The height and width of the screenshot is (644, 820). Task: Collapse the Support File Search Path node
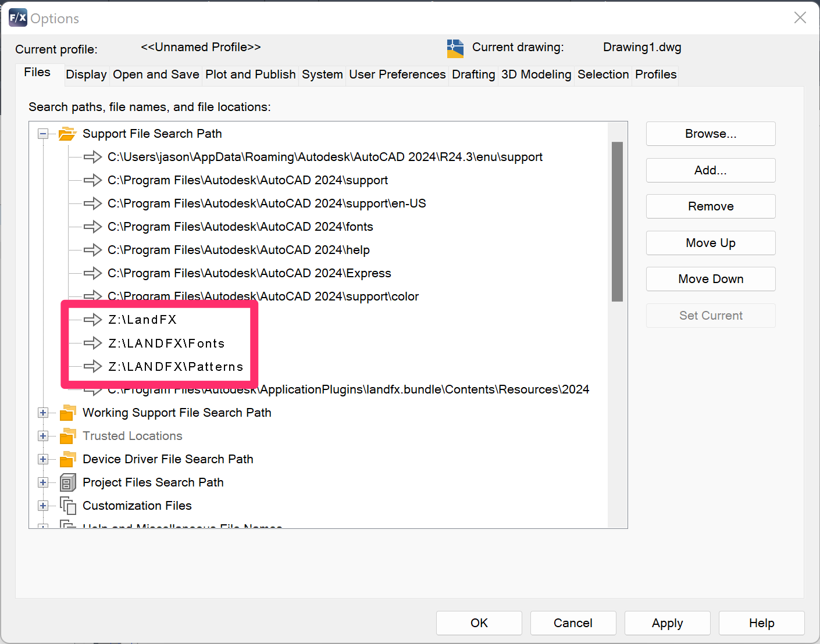[43, 134]
